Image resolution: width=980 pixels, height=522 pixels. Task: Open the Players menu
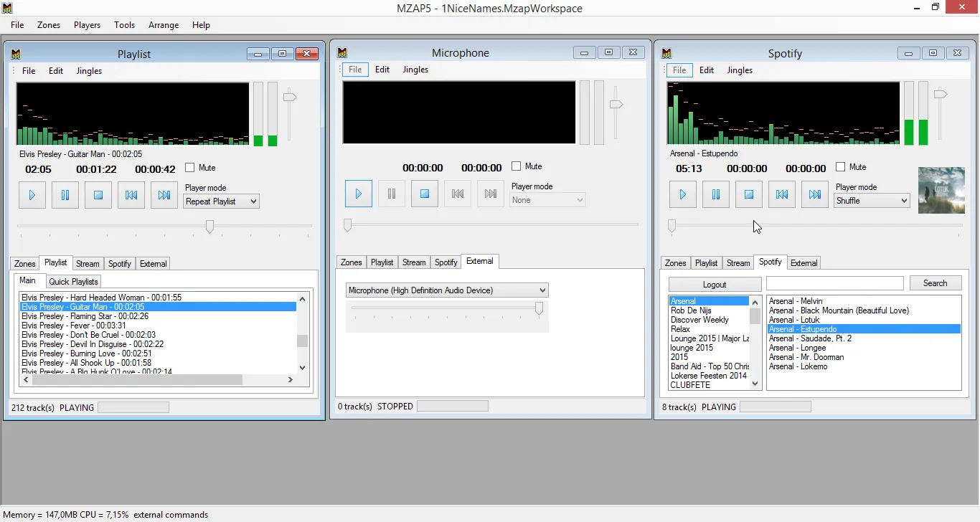tap(87, 25)
